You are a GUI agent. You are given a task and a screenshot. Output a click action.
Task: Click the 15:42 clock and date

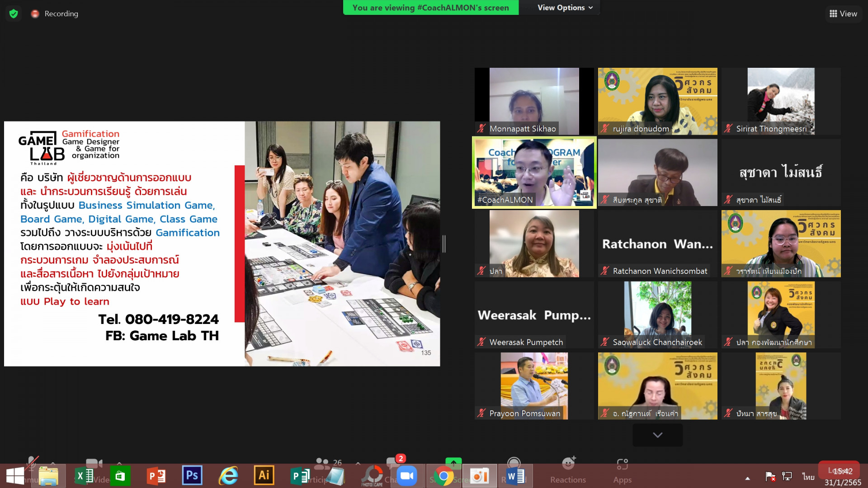[x=843, y=477]
